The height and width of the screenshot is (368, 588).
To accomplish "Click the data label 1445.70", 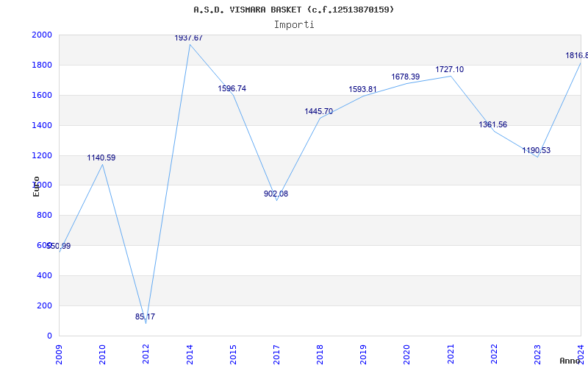I will [x=319, y=112].
